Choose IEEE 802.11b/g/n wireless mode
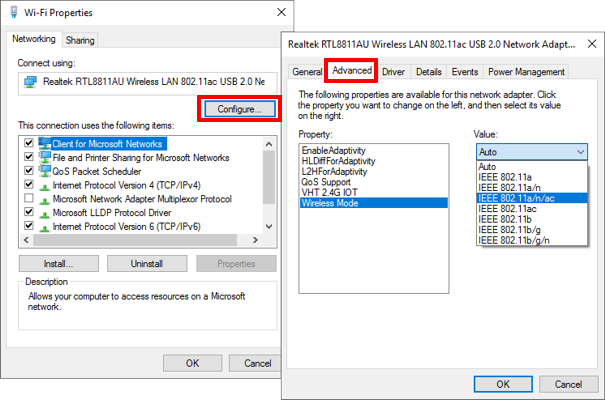605x400 pixels. (x=532, y=240)
